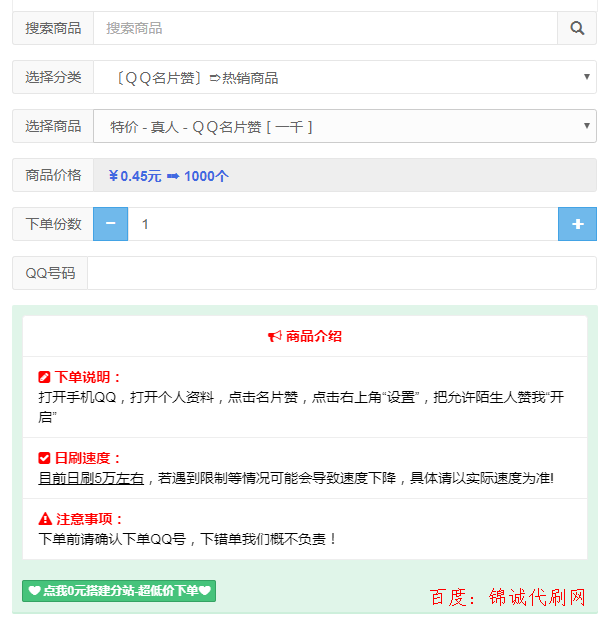Click the checkmark icon beside 日刷速度

[x=44, y=458]
